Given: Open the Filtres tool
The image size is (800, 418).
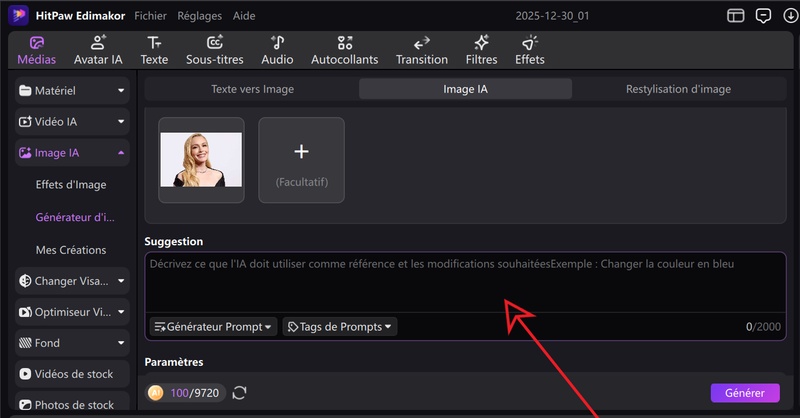Looking at the screenshot, I should click(x=481, y=51).
